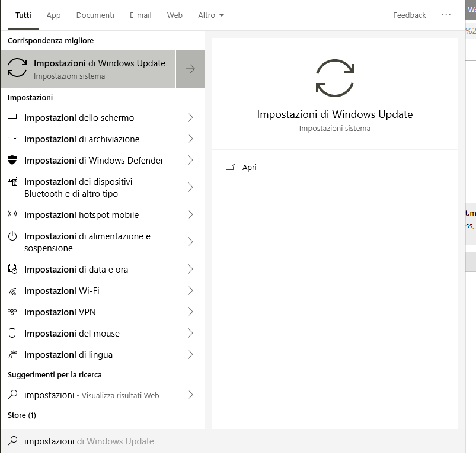This screenshot has height=458, width=476.
Task: Click the mobile hotspot antenna icon
Action: [12, 214]
